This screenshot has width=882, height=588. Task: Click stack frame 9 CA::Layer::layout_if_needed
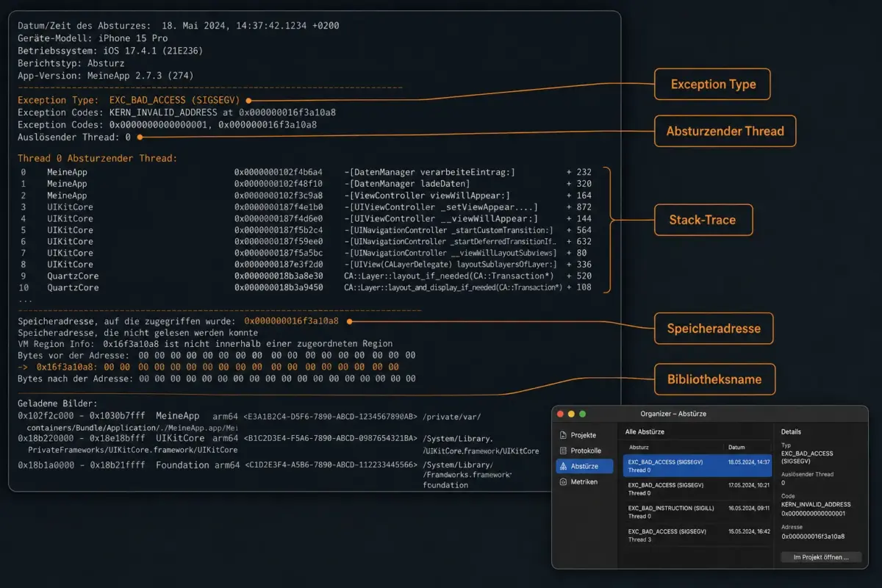coord(306,276)
